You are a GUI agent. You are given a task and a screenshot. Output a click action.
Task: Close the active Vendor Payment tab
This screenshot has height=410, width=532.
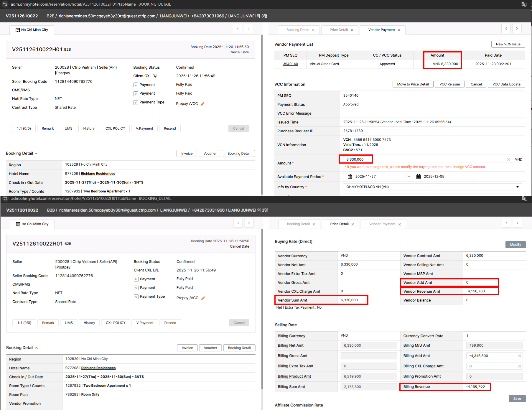(x=399, y=30)
